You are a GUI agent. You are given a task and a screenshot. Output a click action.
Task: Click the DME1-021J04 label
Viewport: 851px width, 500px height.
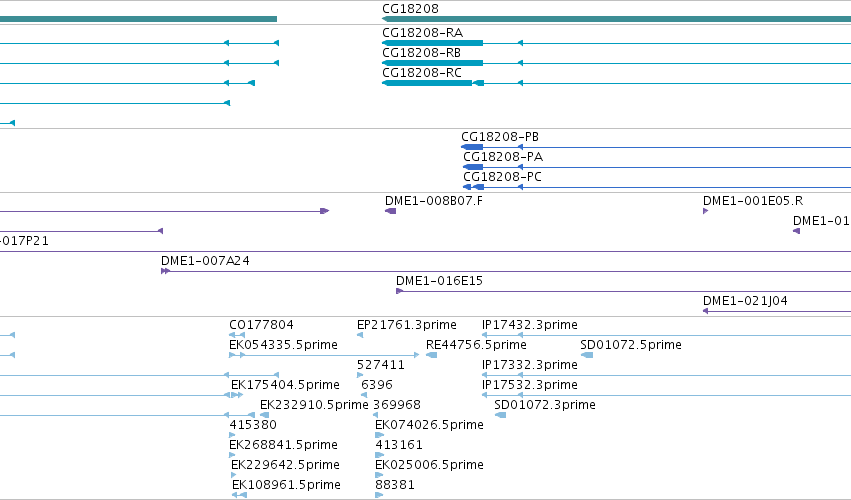tap(745, 301)
